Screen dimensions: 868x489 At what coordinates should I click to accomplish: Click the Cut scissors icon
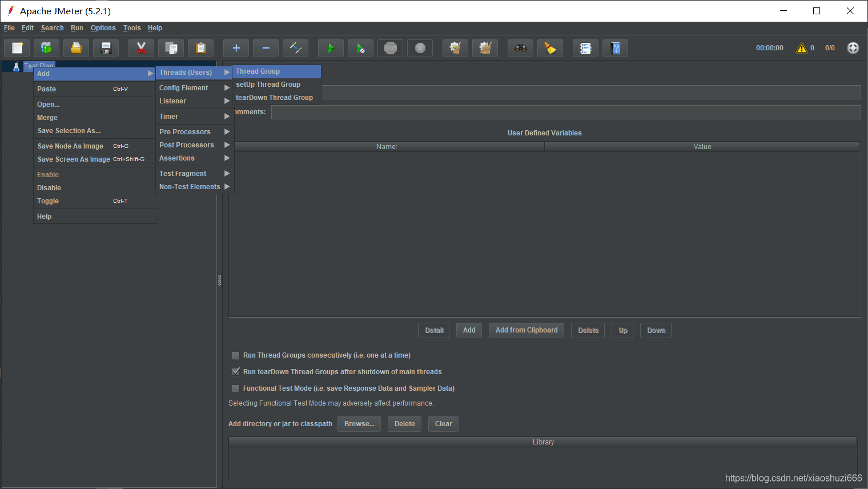142,48
